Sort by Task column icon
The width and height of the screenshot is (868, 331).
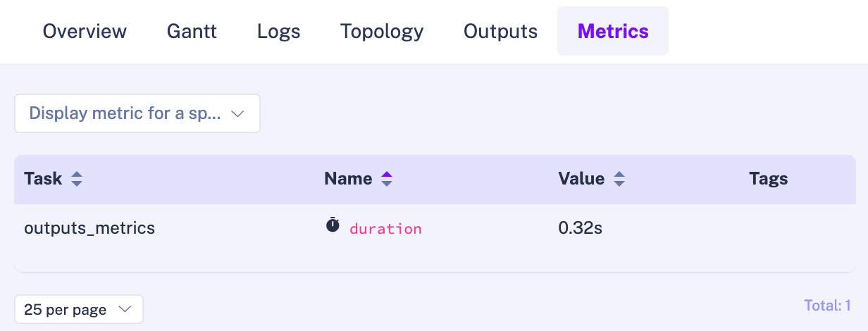[77, 180]
